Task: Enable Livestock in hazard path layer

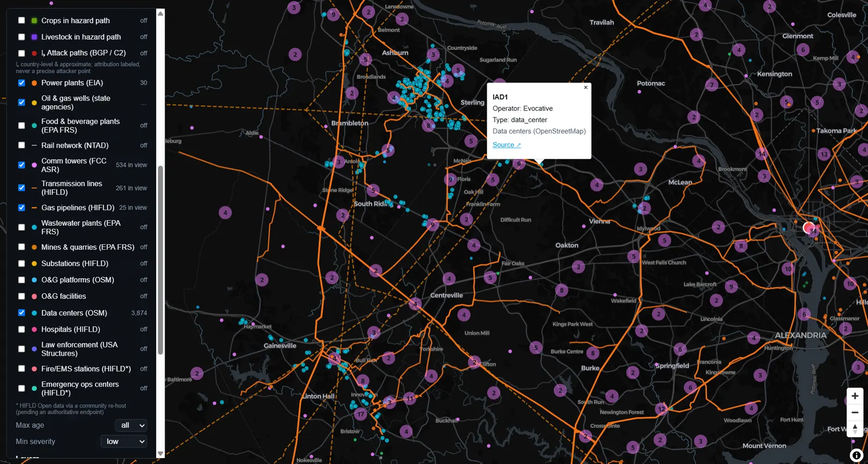Action: 22,37
